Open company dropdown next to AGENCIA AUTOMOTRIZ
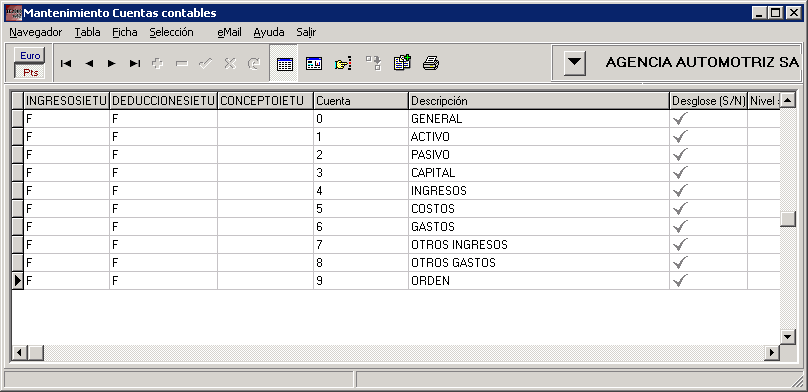Image resolution: width=808 pixels, height=392 pixels. coord(574,63)
